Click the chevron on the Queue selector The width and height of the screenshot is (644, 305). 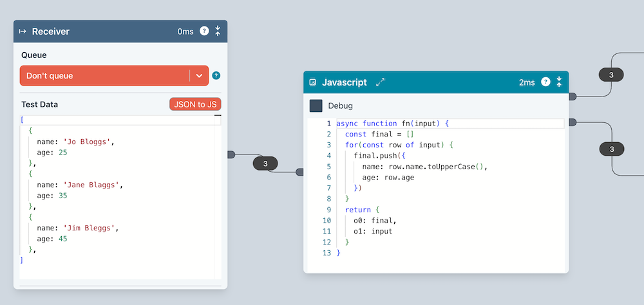199,75
